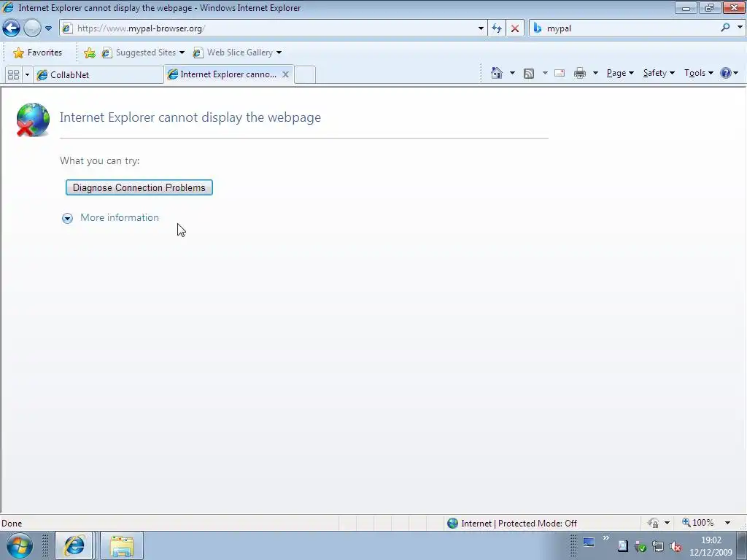Refresh the page with the Refresh icon
This screenshot has height=560, width=747.
pyautogui.click(x=497, y=28)
